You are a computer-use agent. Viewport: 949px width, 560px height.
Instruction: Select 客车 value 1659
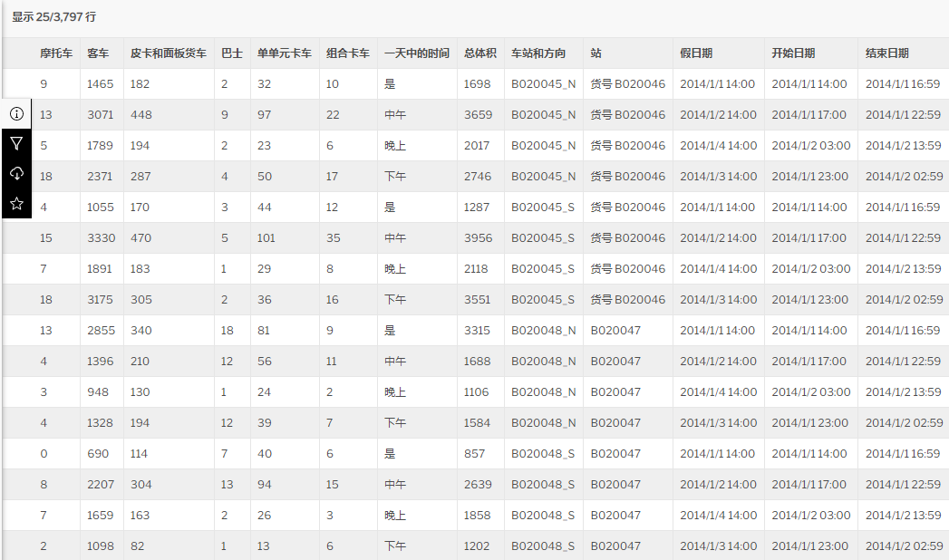[100, 516]
